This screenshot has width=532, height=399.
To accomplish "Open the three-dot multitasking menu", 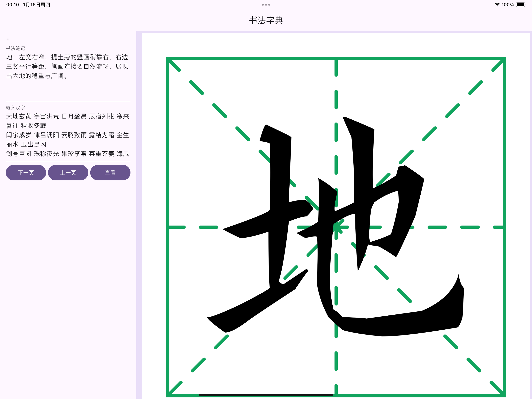I will (266, 4).
